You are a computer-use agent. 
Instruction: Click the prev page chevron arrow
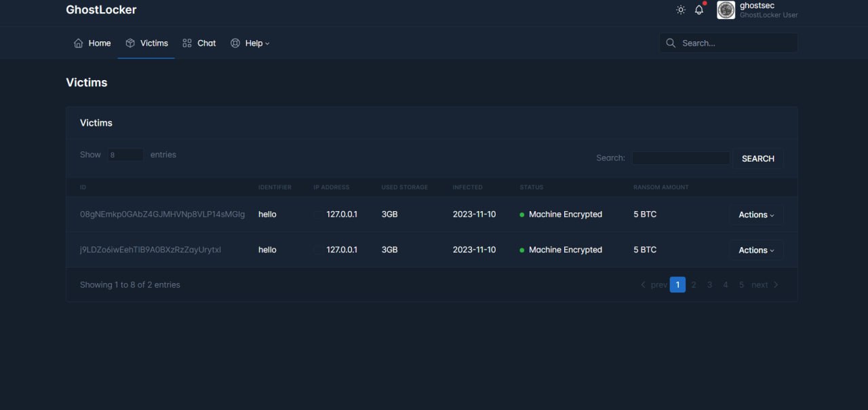643,285
